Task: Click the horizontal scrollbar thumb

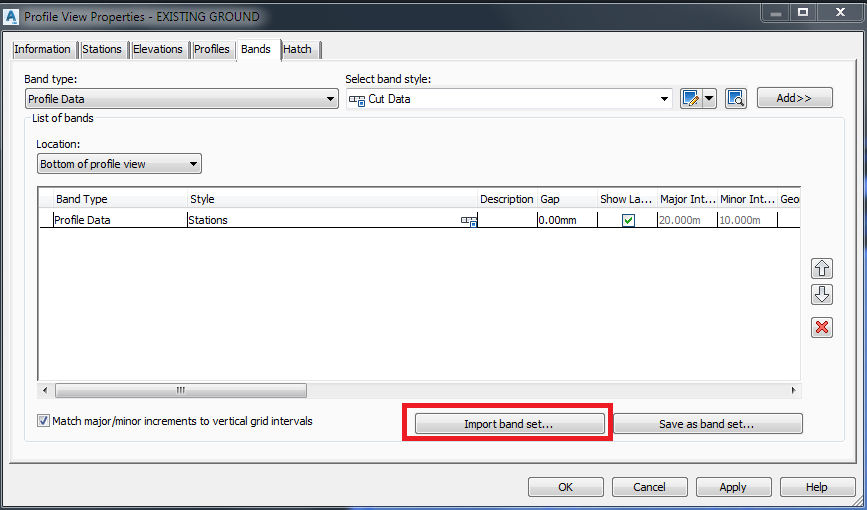Action: (x=181, y=391)
